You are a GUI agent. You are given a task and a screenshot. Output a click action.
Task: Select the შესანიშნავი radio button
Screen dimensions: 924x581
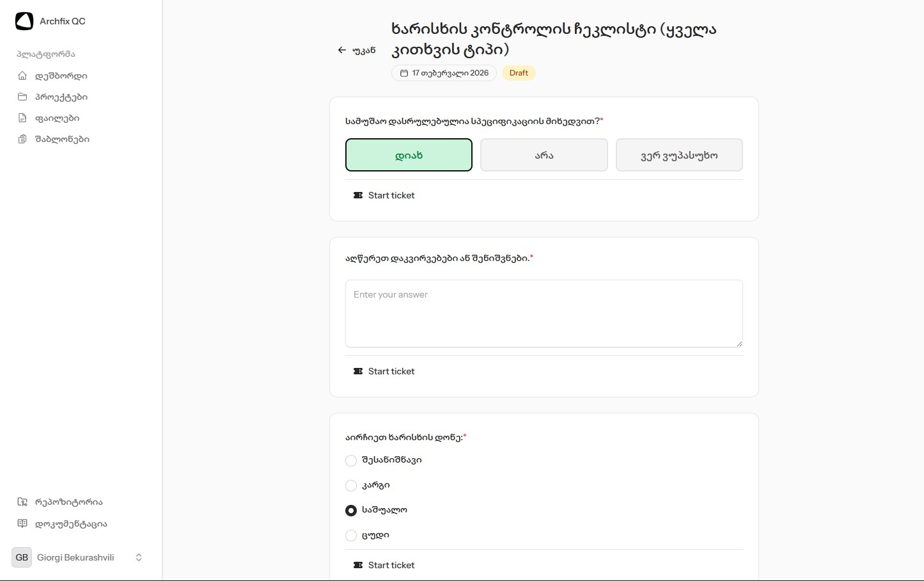351,460
